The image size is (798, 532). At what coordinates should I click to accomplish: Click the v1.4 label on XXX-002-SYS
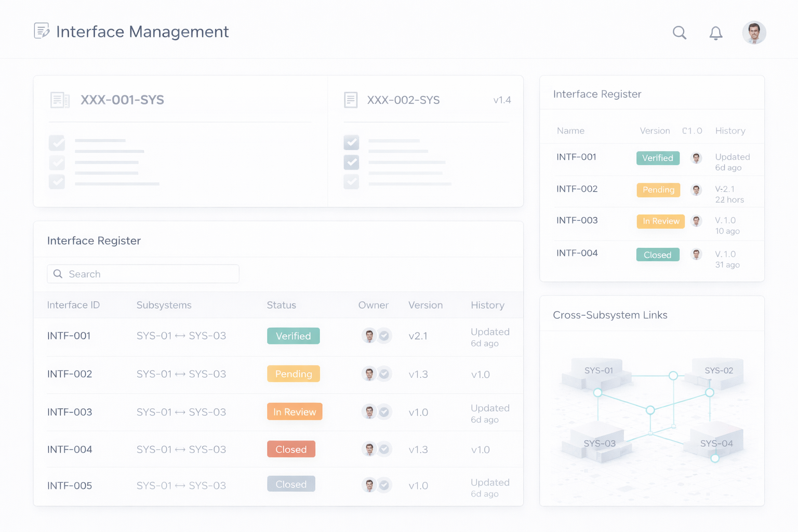(x=502, y=100)
